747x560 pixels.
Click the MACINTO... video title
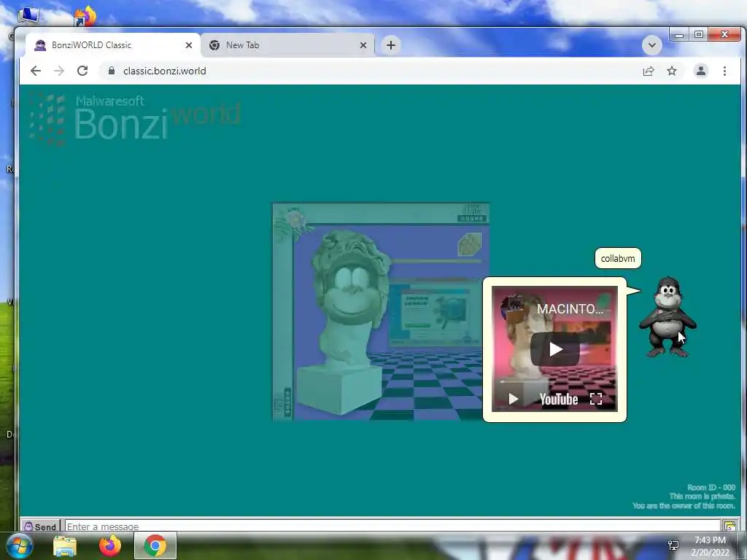tap(570, 308)
